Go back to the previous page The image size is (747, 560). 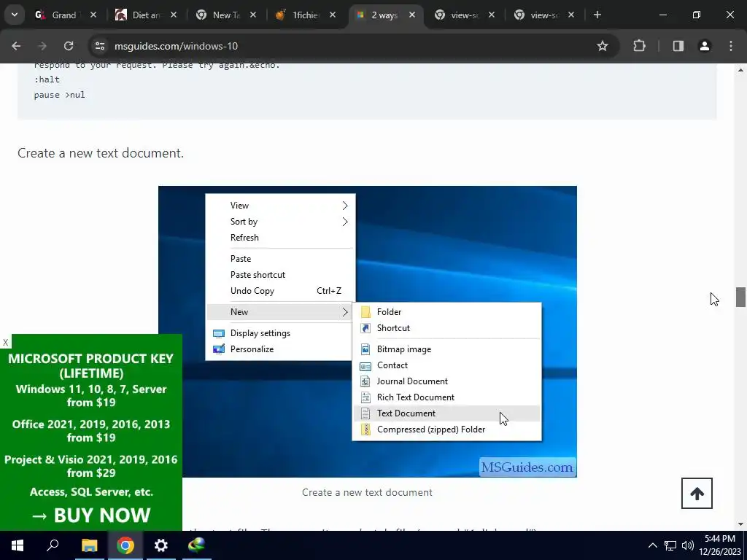click(x=16, y=46)
